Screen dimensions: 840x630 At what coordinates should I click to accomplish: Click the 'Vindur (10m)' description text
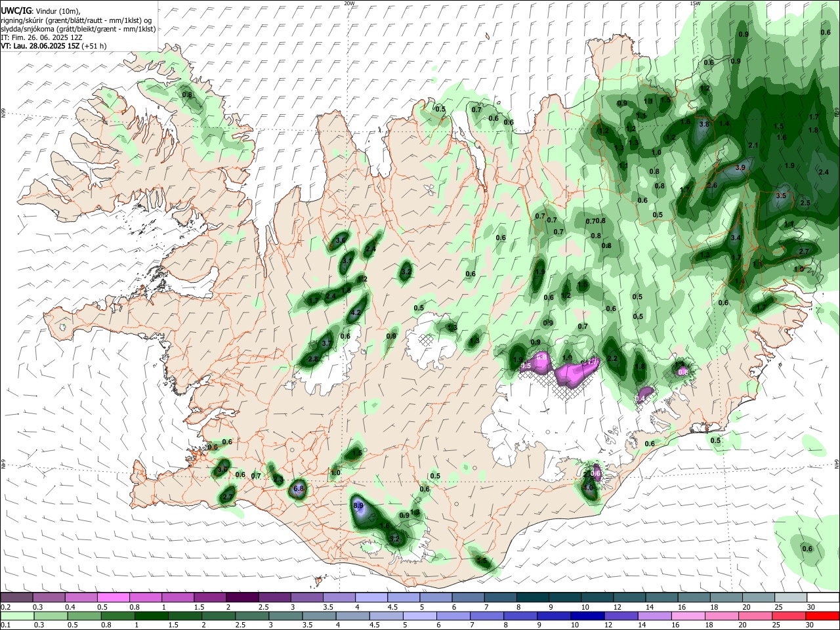coord(56,11)
